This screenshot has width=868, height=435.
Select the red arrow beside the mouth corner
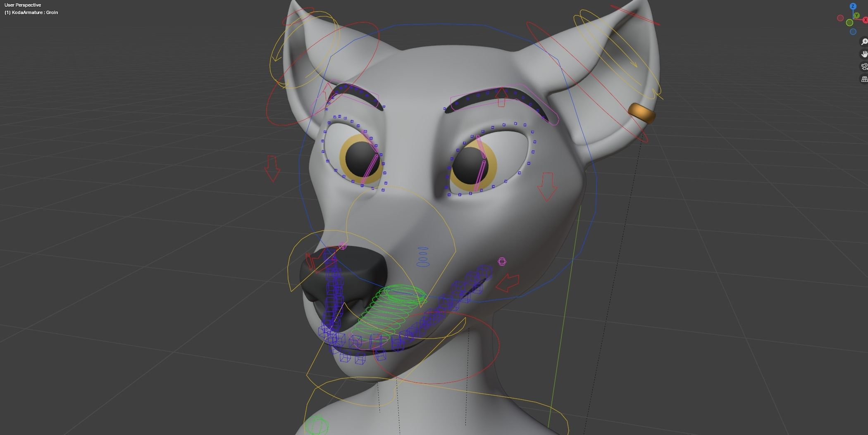click(x=508, y=283)
